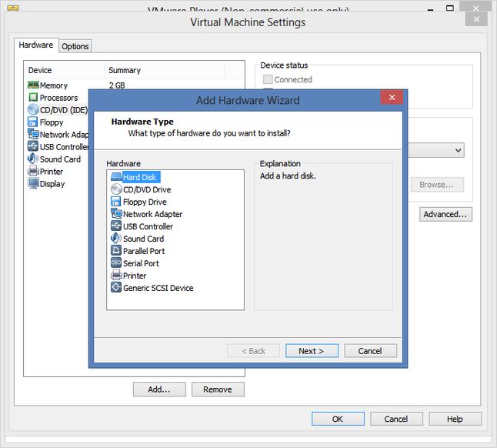The width and height of the screenshot is (497, 448).
Task: Switch to the Options tab
Action: [75, 46]
